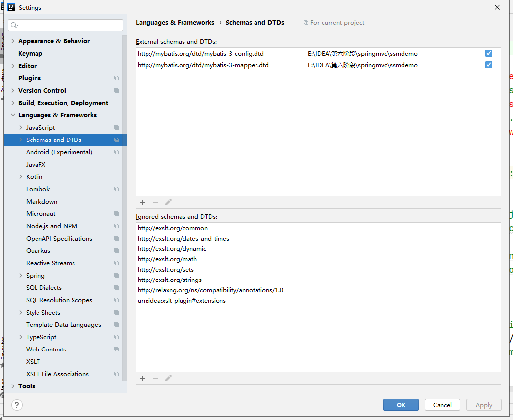This screenshot has height=420, width=513.
Task: Click the OK button
Action: point(401,405)
